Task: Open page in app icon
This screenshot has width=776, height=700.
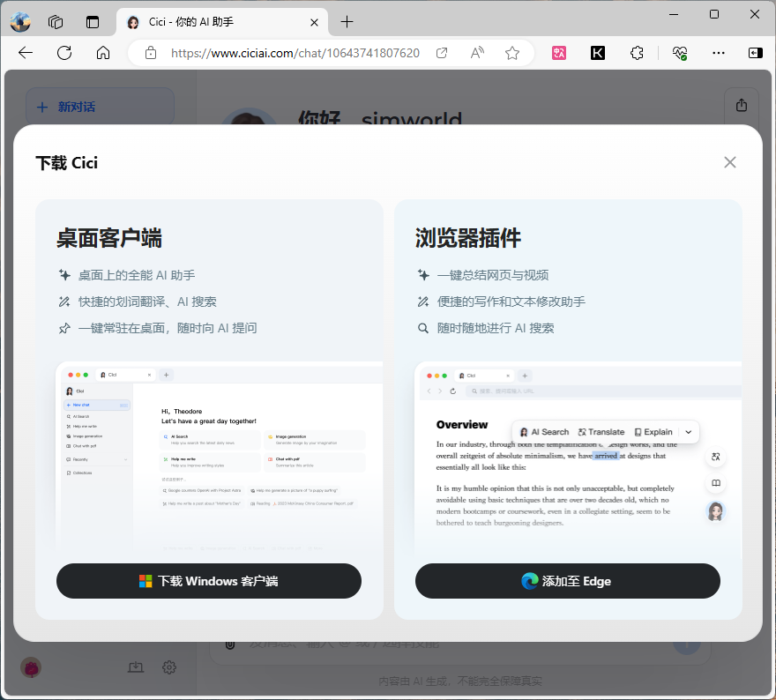Action: click(x=442, y=53)
